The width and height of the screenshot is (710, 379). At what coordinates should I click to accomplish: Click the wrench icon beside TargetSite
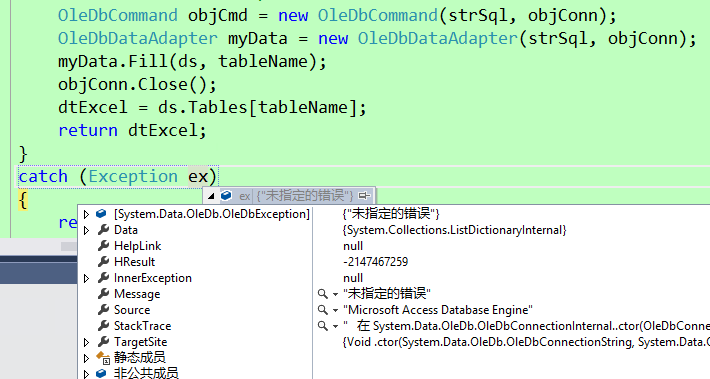click(104, 342)
